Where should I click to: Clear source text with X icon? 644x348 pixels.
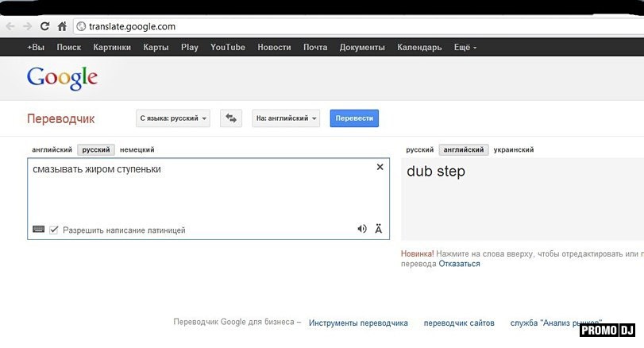[380, 167]
